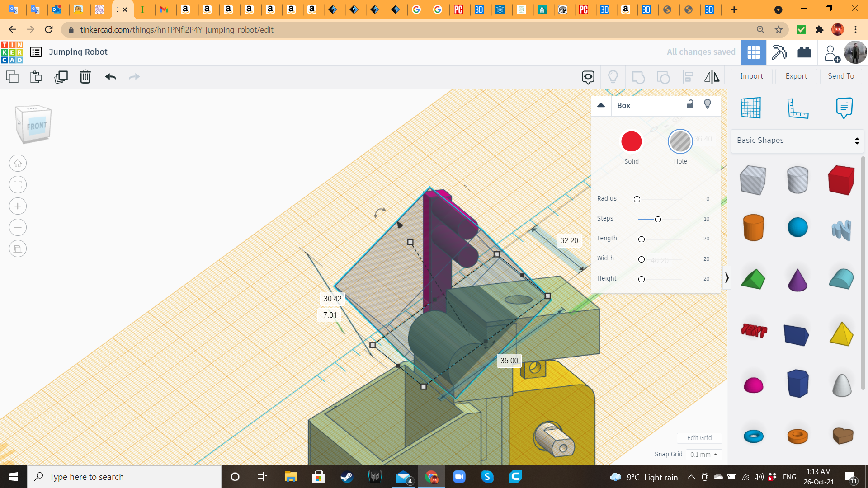Open the Snap Grid 0.1 mm dropdown
This screenshot has width=868, height=488.
point(704,455)
